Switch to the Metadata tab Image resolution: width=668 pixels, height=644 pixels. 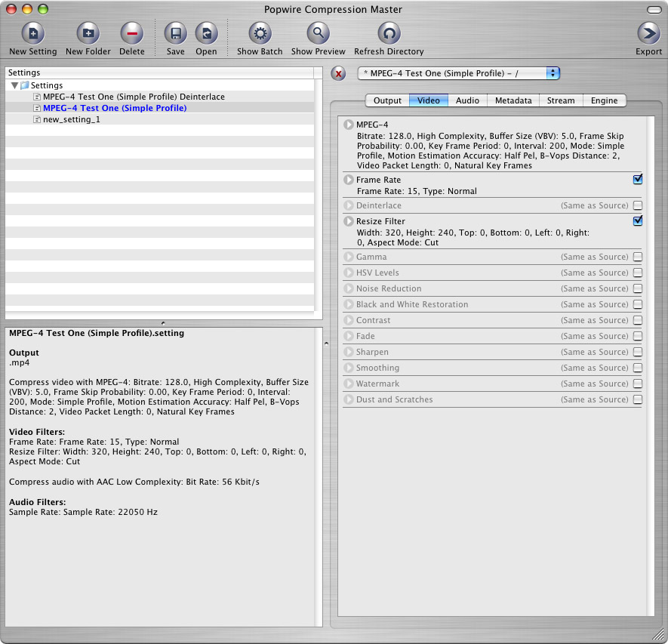[513, 100]
